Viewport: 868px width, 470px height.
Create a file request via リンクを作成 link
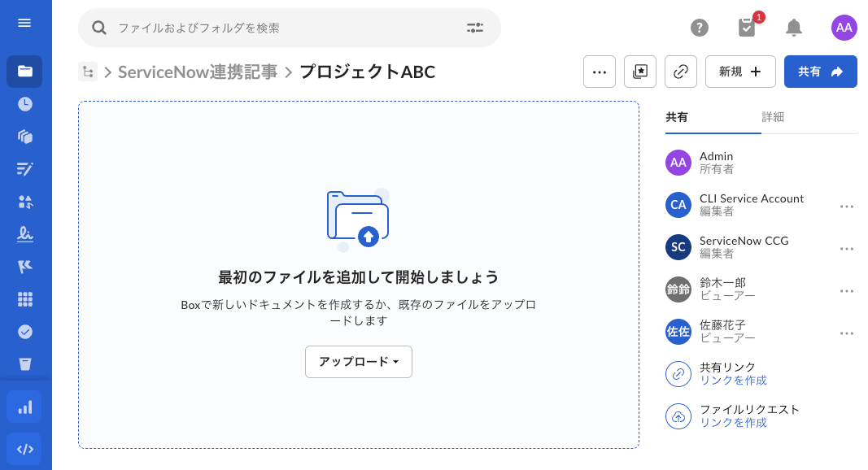tap(734, 423)
